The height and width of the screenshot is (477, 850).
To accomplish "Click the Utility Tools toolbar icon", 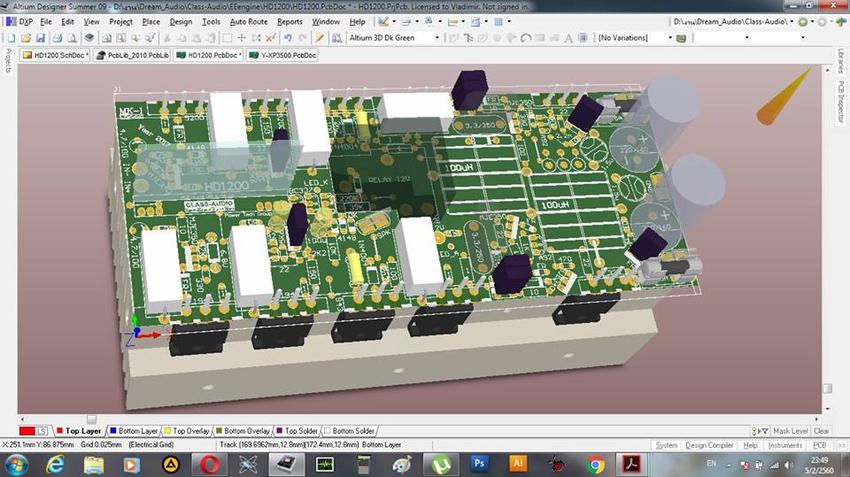I will pyautogui.click(x=383, y=22).
